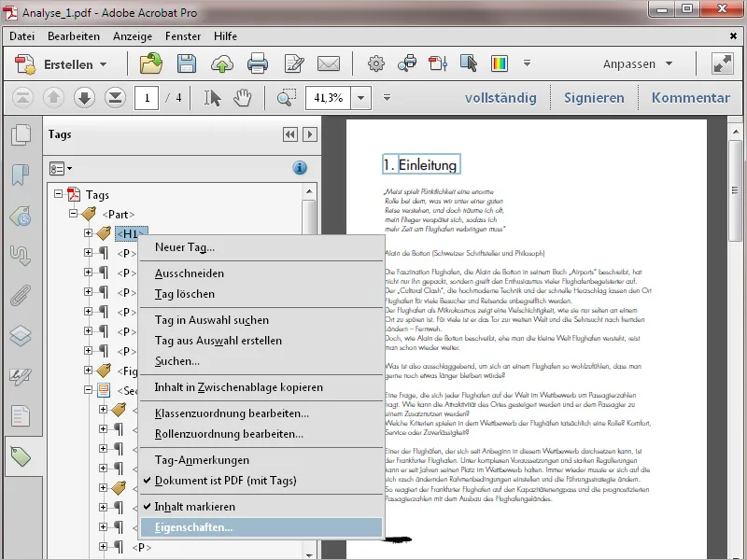Choose Tag aus Auswahl erstellen
This screenshot has width=747, height=560.
[261, 341]
